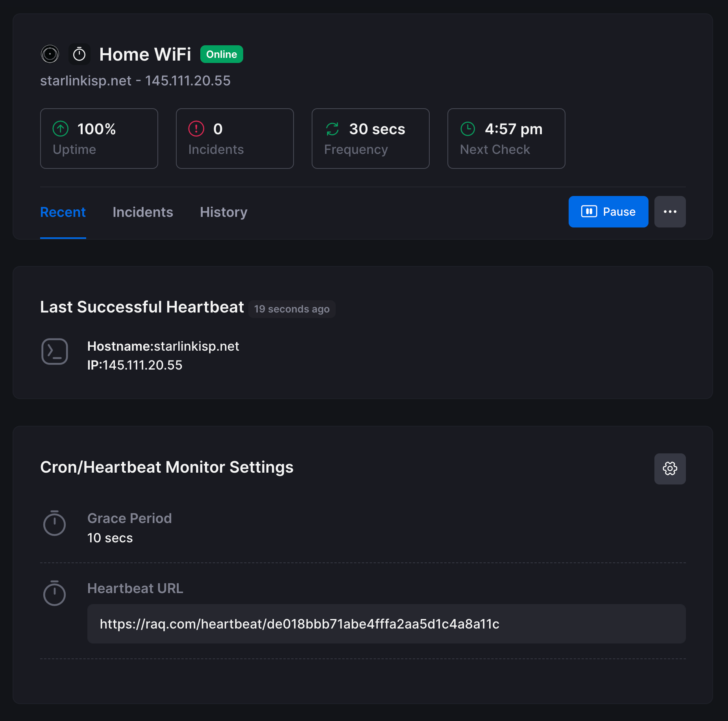Click the terminal icon next to Hostname
This screenshot has width=728, height=721.
point(55,351)
